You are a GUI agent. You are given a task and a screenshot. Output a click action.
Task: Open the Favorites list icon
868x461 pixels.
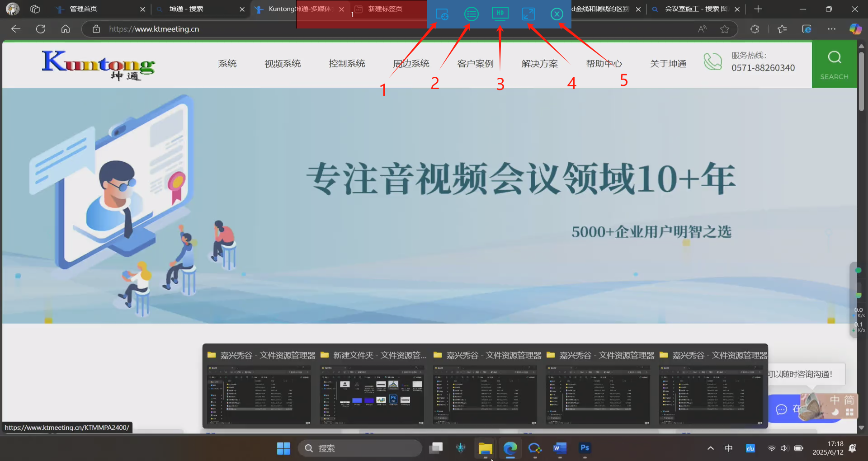[x=782, y=29]
